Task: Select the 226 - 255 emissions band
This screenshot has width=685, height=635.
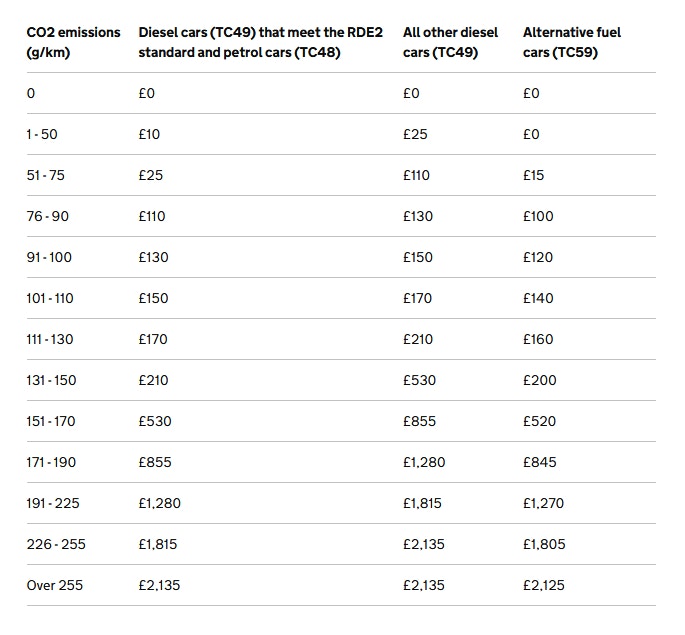Action: click(x=56, y=545)
